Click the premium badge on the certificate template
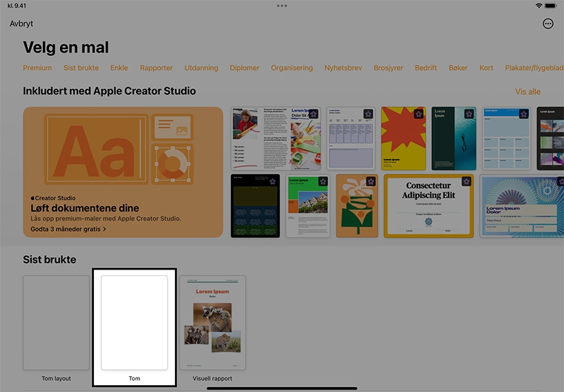Image resolution: width=564 pixels, height=392 pixels. coord(466,182)
